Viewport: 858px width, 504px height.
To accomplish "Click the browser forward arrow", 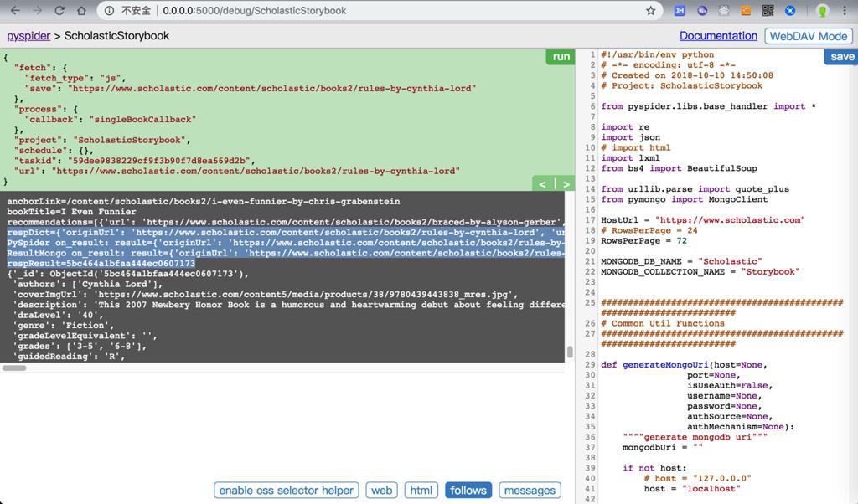I will (37, 10).
